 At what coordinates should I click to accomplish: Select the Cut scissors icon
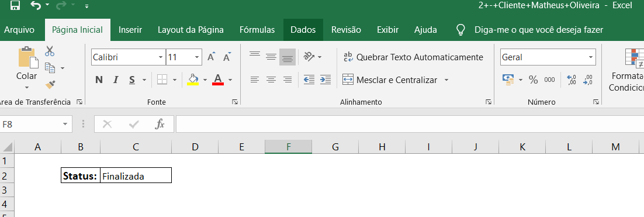(50, 51)
